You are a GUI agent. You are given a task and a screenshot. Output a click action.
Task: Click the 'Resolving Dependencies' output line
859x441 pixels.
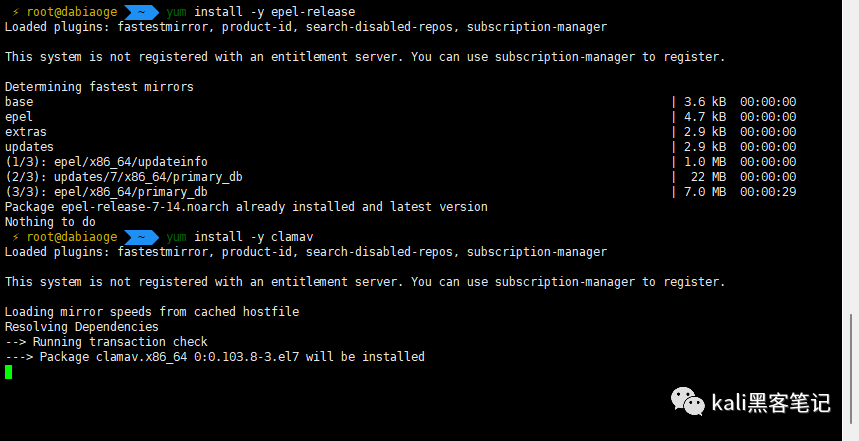pos(82,327)
